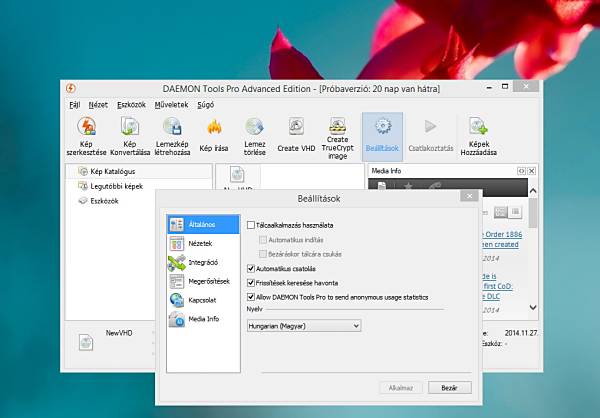Uncheck Automatikus csatolás option
The width and height of the screenshot is (600, 418).
click(251, 269)
